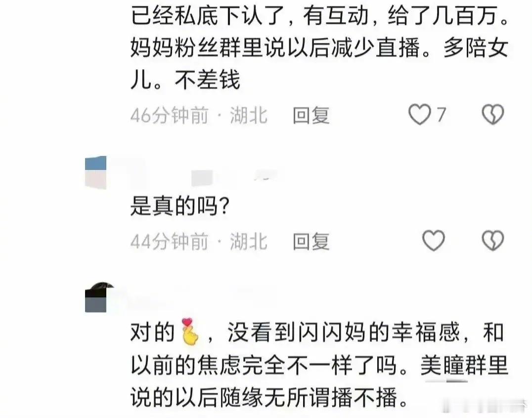Select the comment mentioning 给了几百万

(x=319, y=47)
